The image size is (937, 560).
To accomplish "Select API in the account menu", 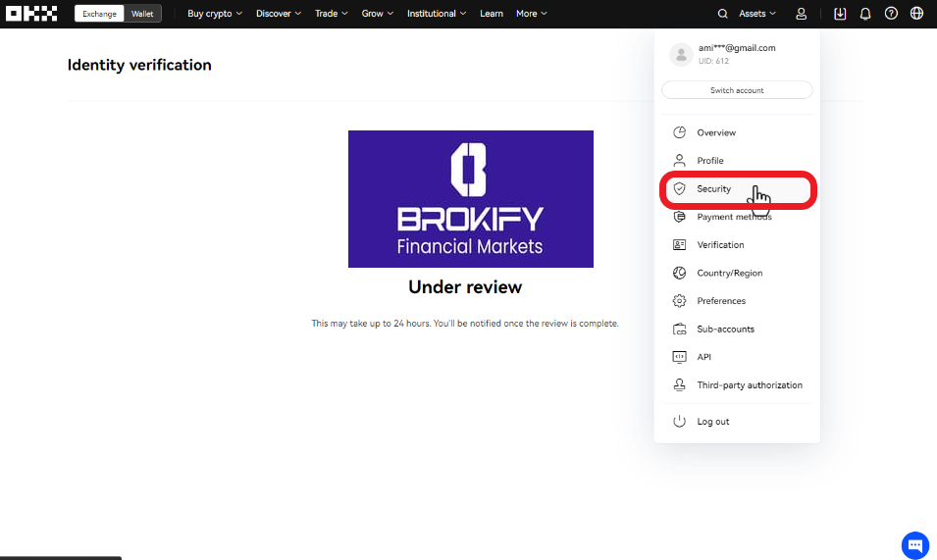I will (703, 357).
